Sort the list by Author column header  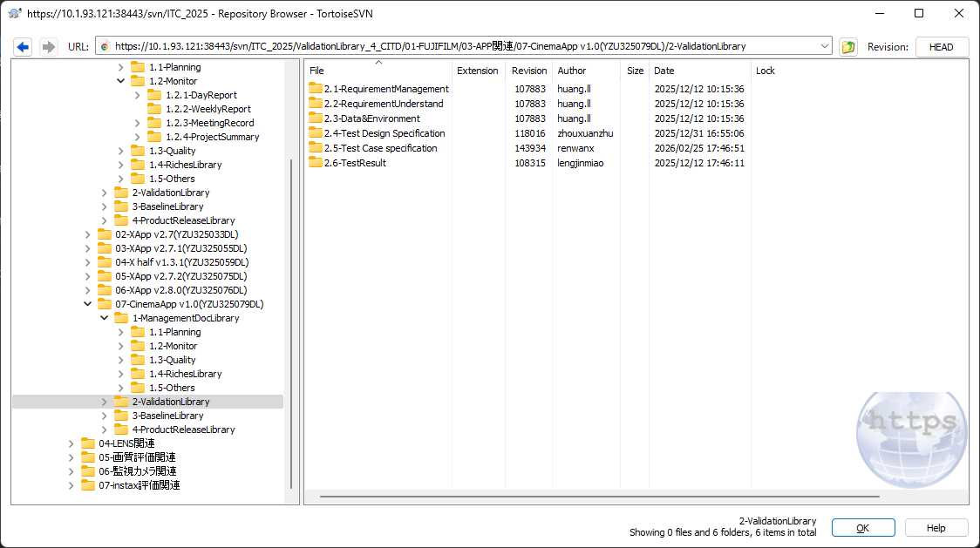(x=572, y=71)
